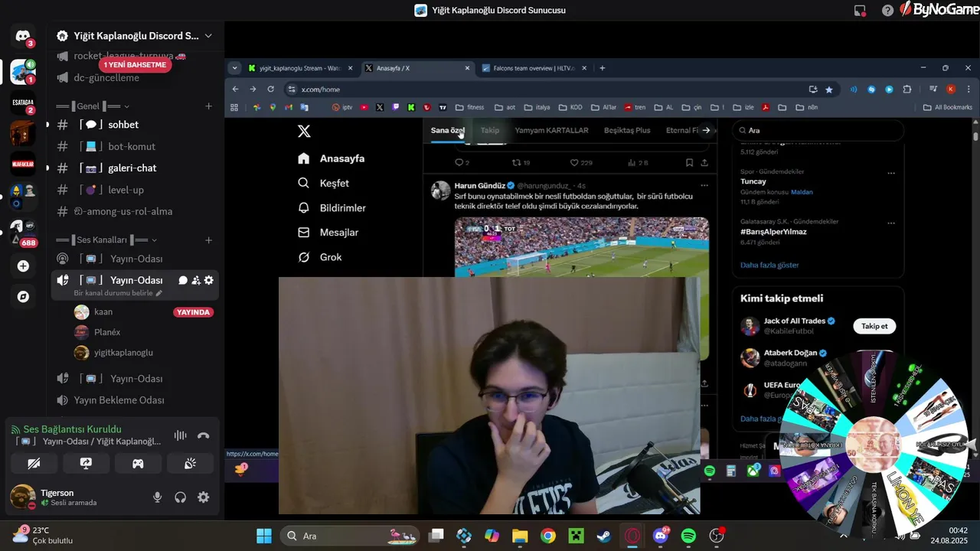Start an activity with the gamepad icon

[x=138, y=463]
